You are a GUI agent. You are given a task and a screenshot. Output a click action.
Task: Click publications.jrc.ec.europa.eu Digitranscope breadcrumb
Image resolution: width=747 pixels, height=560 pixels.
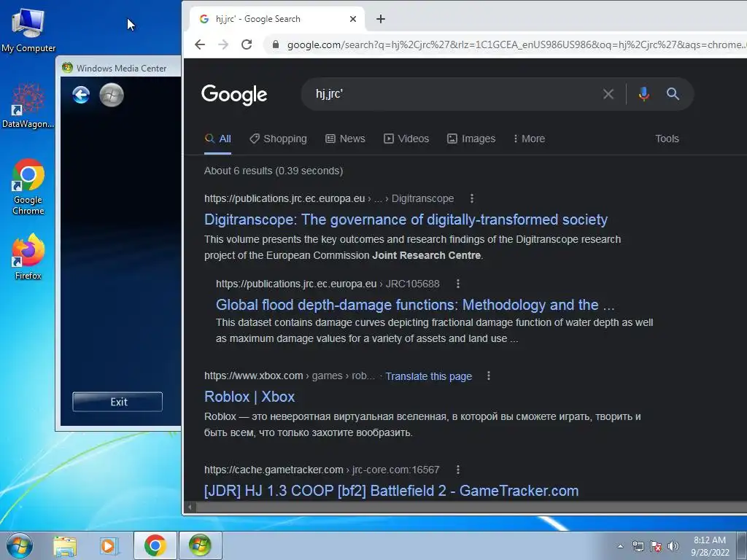tap(329, 198)
